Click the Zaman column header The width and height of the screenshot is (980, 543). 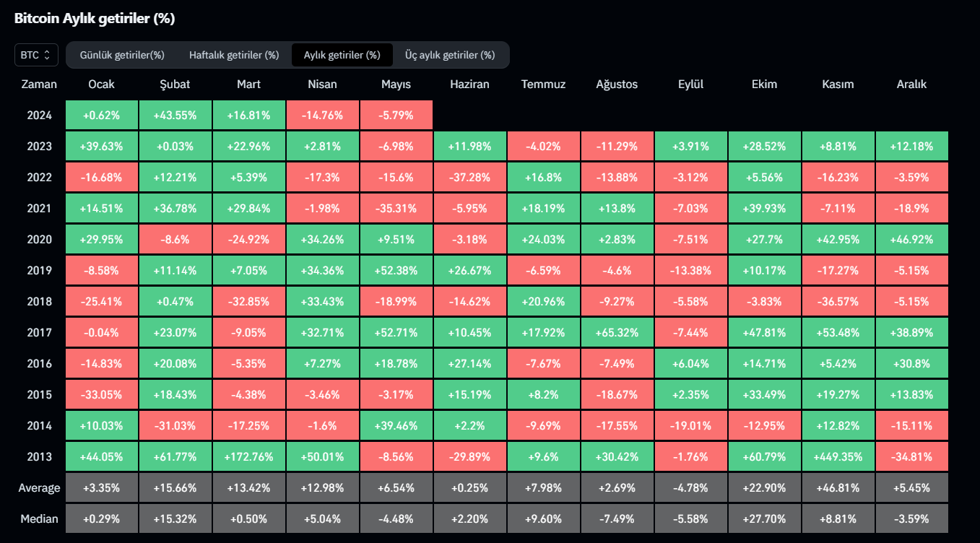(x=39, y=84)
